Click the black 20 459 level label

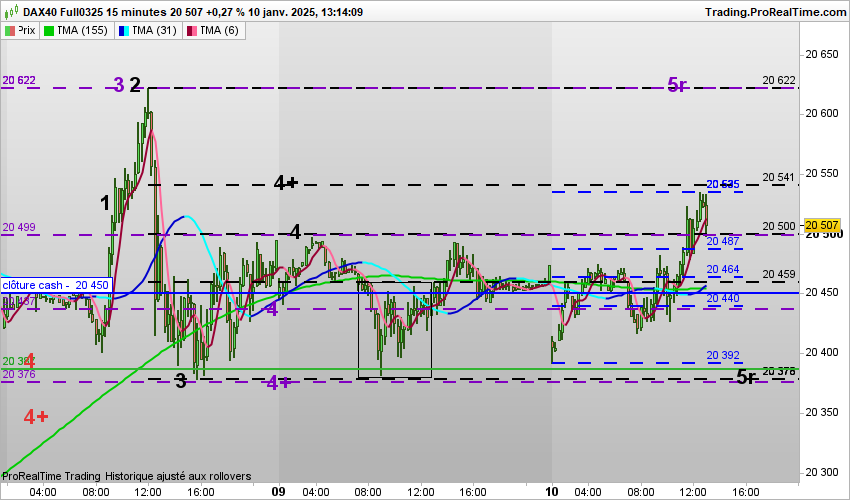pos(778,274)
